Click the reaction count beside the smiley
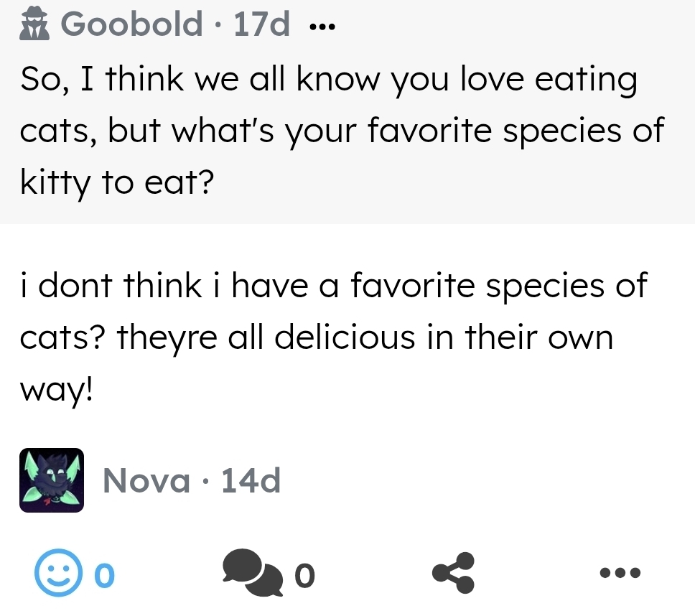 (x=104, y=574)
